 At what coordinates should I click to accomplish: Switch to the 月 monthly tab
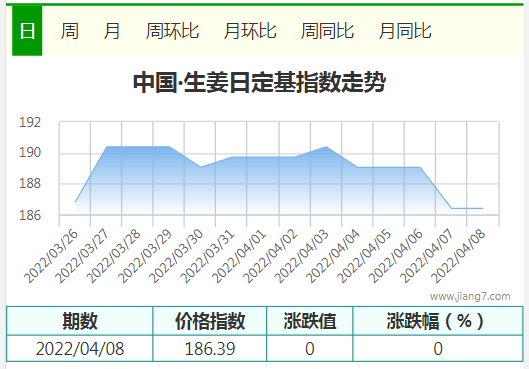[112, 31]
